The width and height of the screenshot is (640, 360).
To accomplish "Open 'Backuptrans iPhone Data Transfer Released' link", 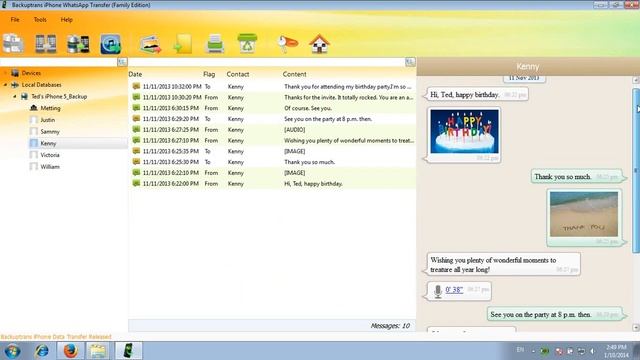I will (56, 337).
